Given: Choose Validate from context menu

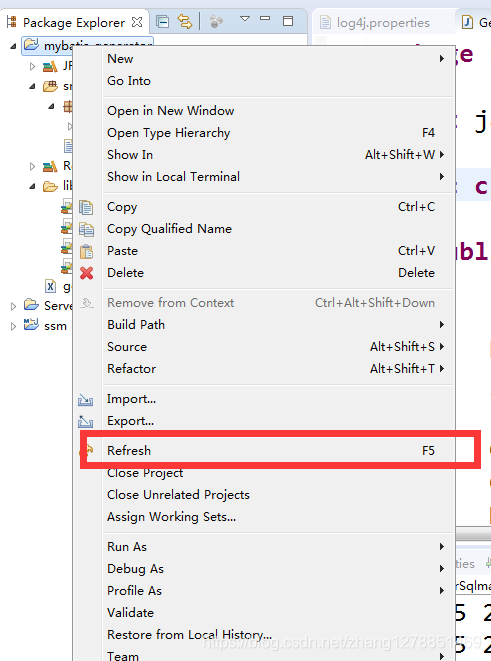Looking at the screenshot, I should click(x=278, y=613).
